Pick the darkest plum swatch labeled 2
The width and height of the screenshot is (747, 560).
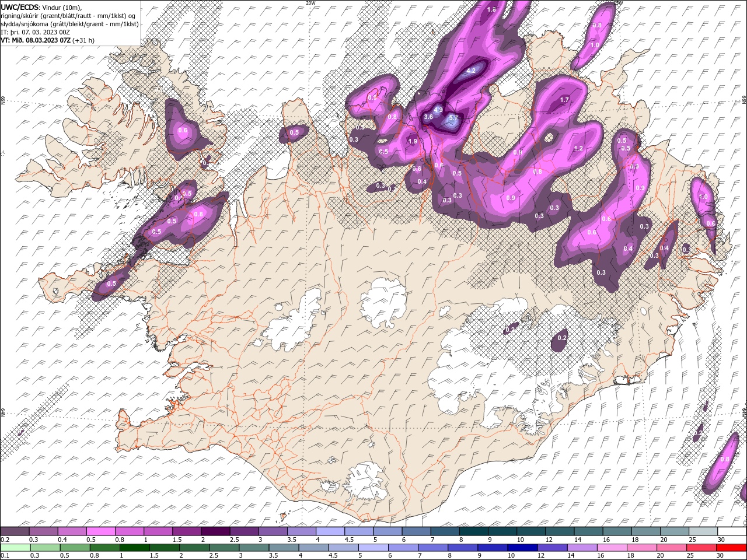(215, 531)
